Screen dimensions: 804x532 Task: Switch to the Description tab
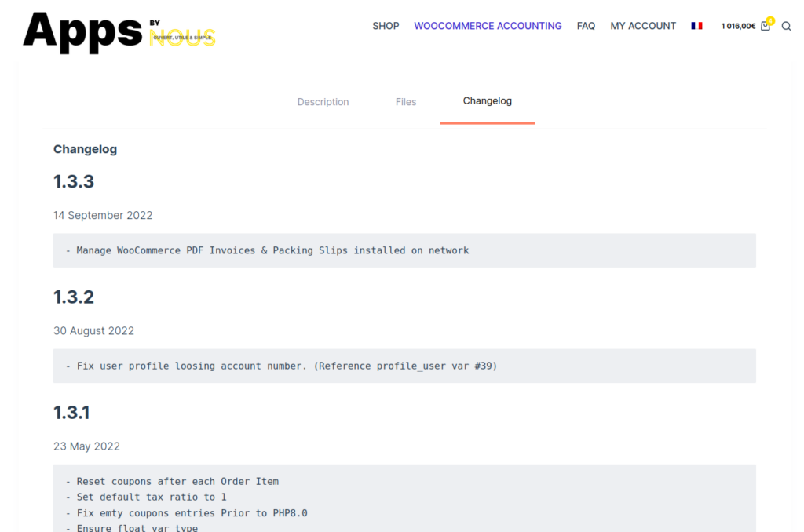(x=323, y=101)
